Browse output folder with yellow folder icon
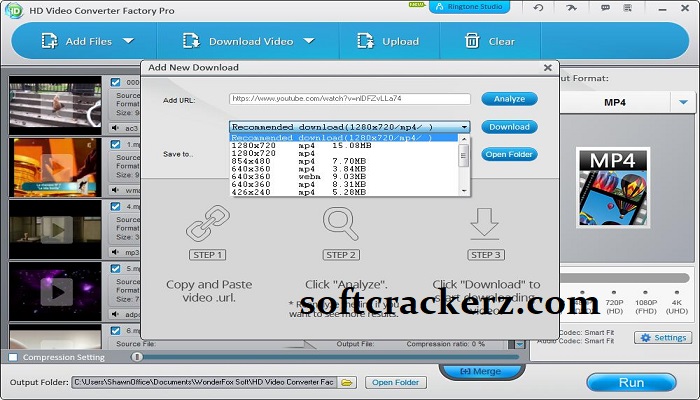The width and height of the screenshot is (700, 400). pyautogui.click(x=346, y=383)
